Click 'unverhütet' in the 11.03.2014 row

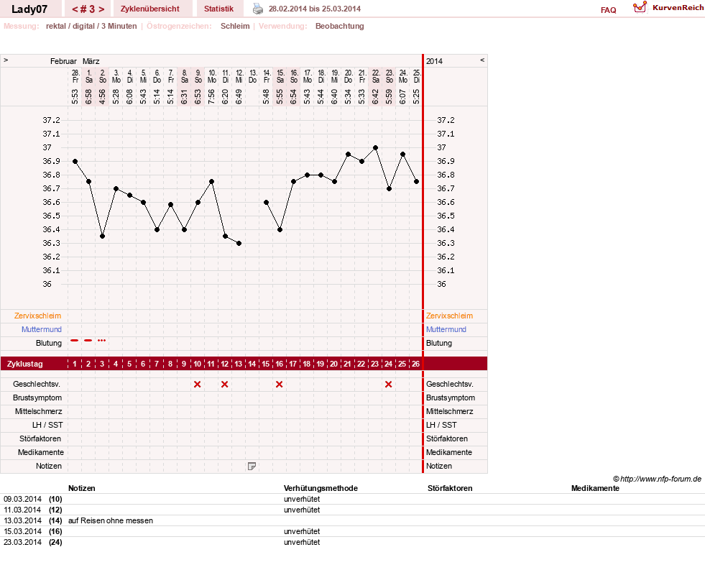(302, 510)
